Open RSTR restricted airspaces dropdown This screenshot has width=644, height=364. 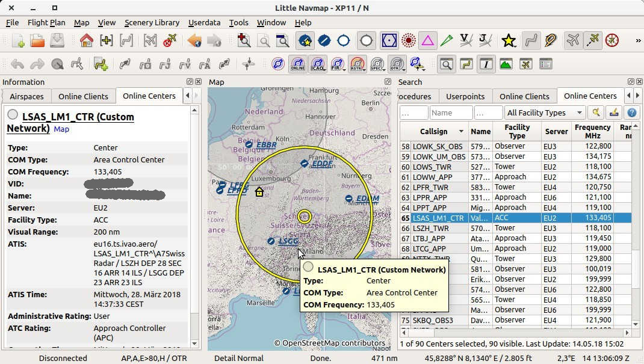[x=358, y=64]
